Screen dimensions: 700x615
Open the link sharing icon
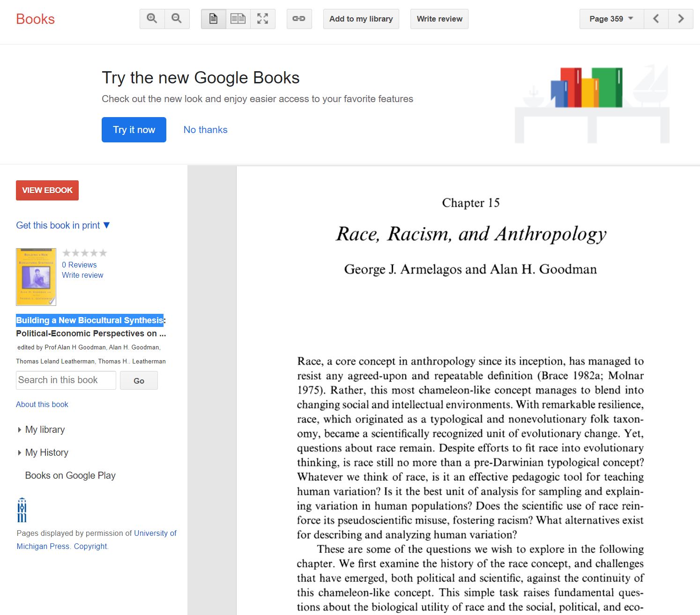pyautogui.click(x=299, y=19)
